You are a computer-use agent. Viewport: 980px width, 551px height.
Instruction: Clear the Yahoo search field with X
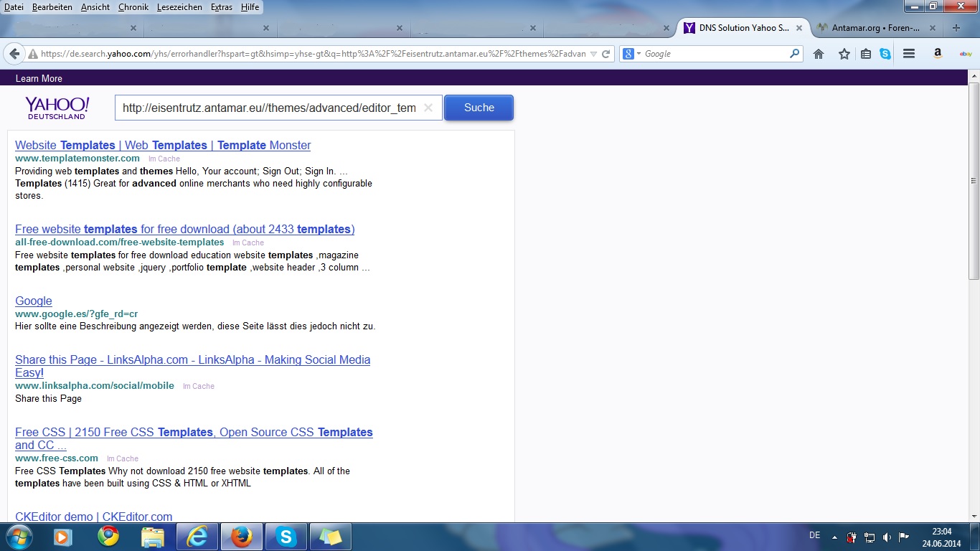(428, 108)
